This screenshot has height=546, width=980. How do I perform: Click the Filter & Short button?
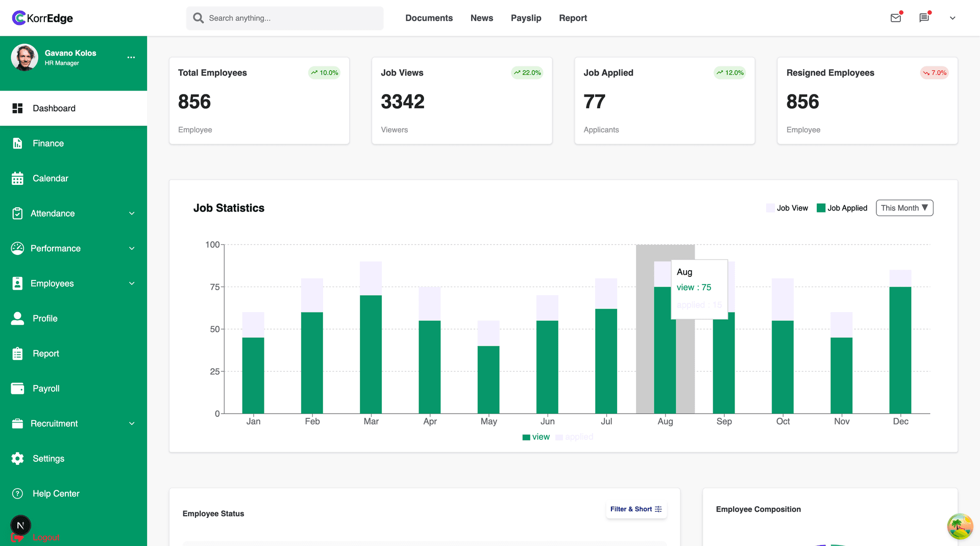click(x=635, y=509)
